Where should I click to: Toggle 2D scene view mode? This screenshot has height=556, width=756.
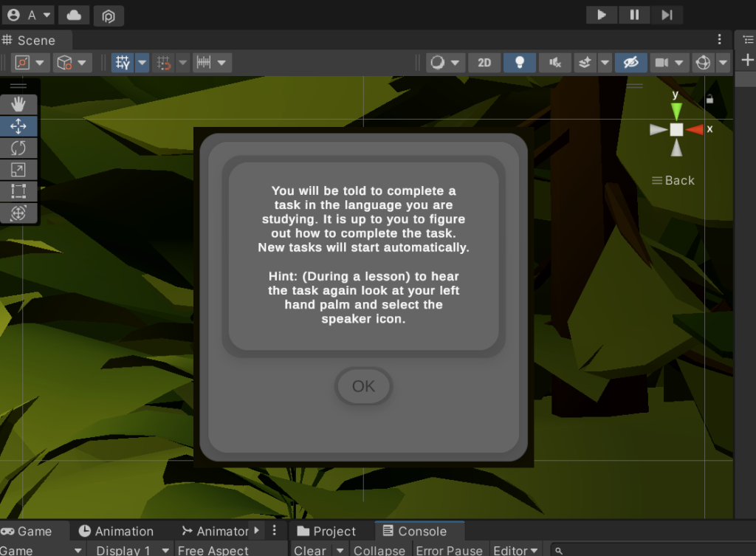484,63
